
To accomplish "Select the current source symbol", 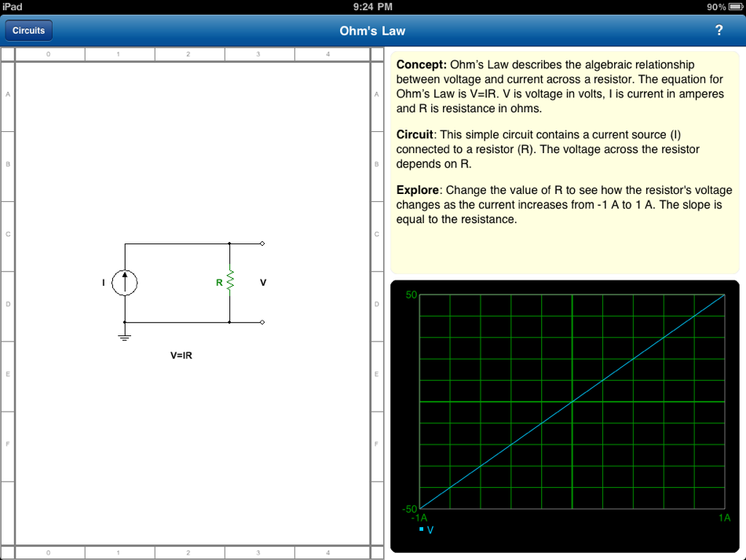I will pos(125,283).
